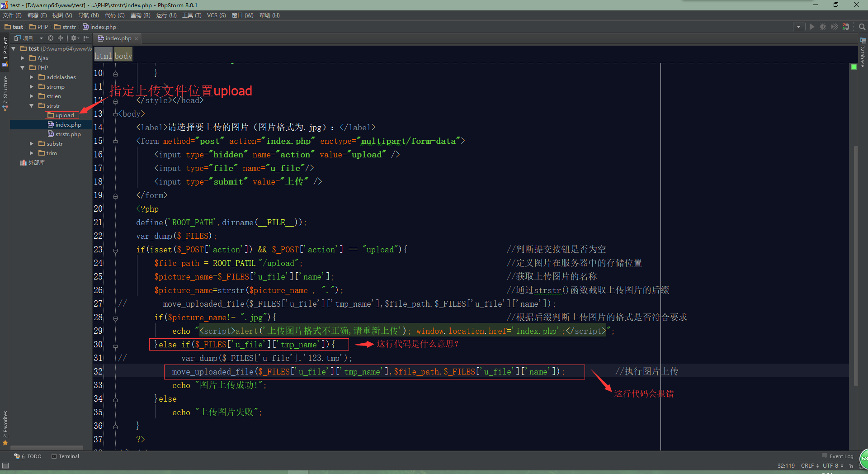Open the 视图 (V) menu
The width and height of the screenshot is (868, 474).
point(62,15)
